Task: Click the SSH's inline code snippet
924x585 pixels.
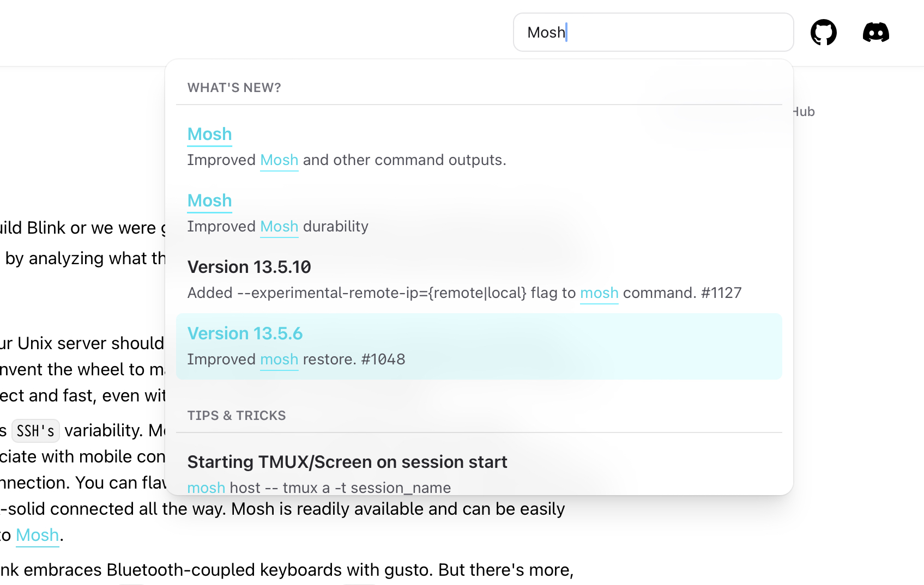Action: pyautogui.click(x=35, y=430)
